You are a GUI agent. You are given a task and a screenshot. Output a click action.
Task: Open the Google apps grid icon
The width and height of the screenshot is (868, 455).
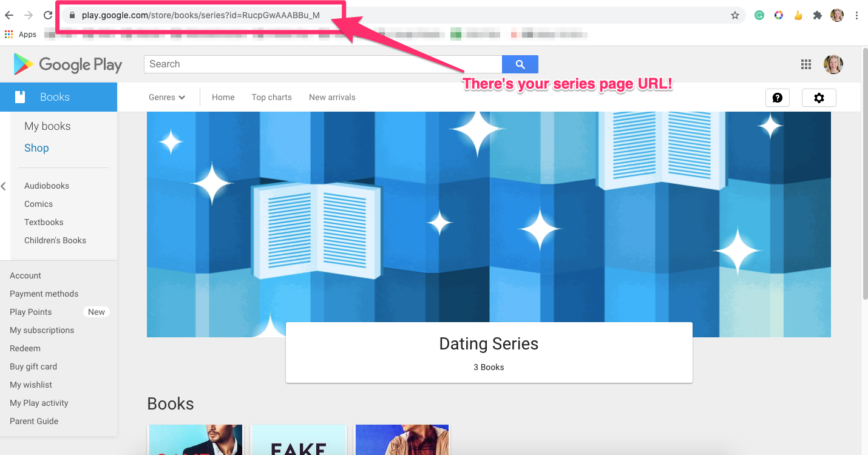[806, 64]
